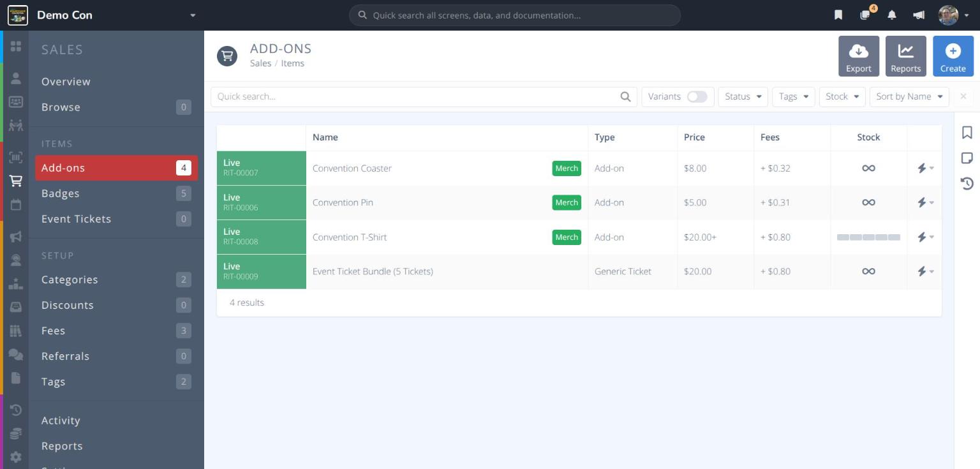Open the chat bubbles icon in the left rail
This screenshot has height=469, width=980.
click(x=16, y=354)
